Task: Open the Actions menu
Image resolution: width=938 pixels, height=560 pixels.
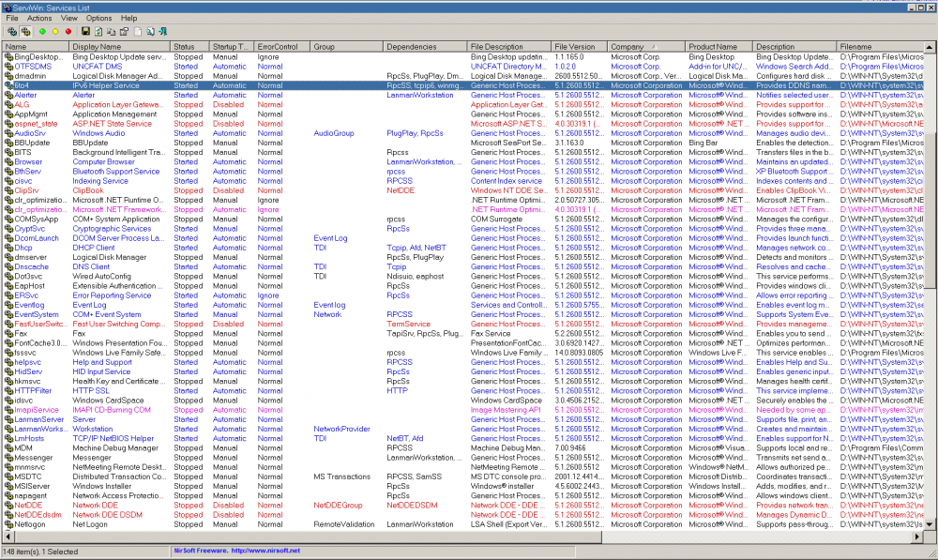Action: (x=39, y=18)
